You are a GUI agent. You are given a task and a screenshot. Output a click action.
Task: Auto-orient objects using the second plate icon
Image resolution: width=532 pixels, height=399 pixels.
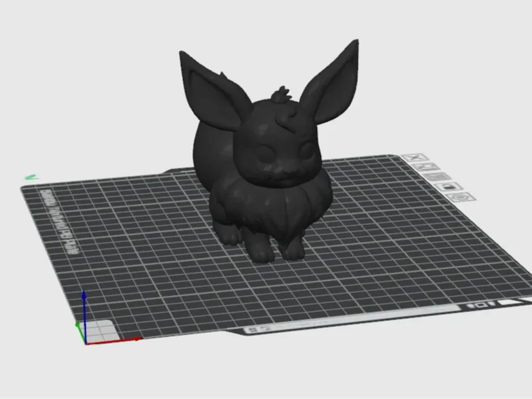427,167
